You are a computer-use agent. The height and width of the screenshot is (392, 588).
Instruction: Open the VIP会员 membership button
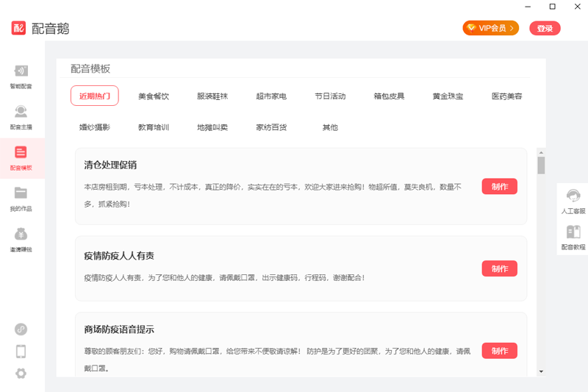(x=490, y=28)
